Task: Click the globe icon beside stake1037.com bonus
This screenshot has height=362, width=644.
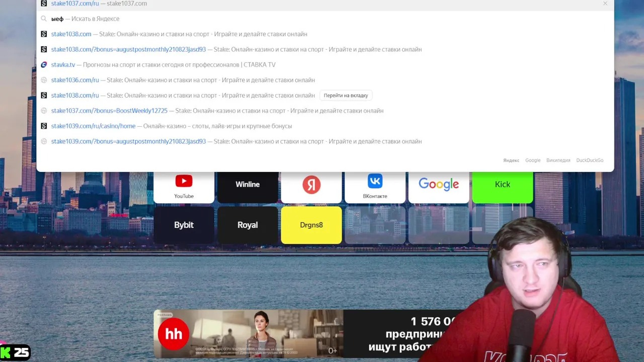Action: (44, 111)
